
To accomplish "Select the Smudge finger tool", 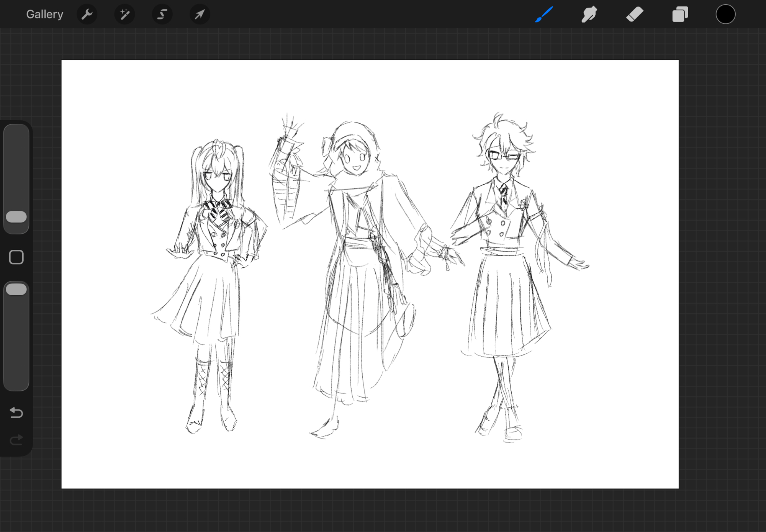I will pyautogui.click(x=589, y=15).
